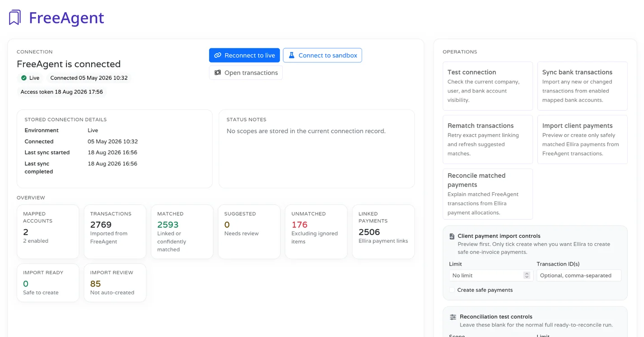The height and width of the screenshot is (337, 644).
Task: Click the Reconciliation test controls sliders icon
Action: pyautogui.click(x=453, y=317)
